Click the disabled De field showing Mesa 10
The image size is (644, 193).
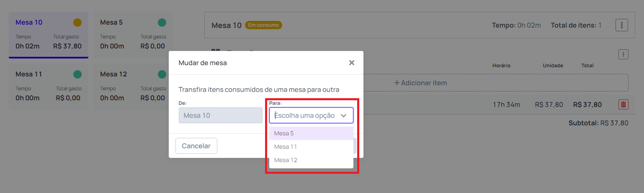(x=221, y=115)
